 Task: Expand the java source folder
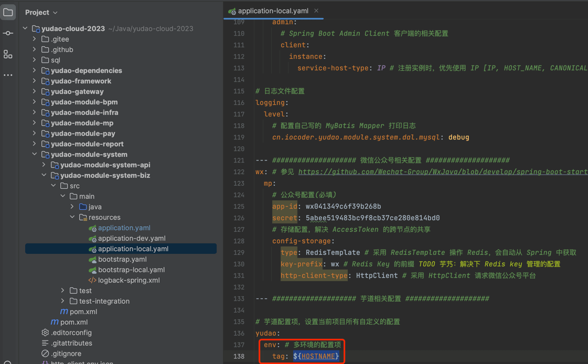pos(72,207)
